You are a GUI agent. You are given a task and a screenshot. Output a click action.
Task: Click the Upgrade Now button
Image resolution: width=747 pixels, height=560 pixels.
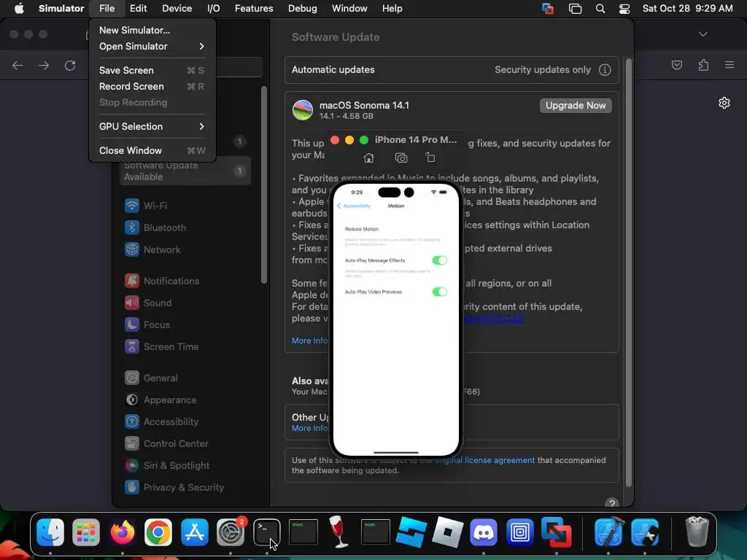576,106
